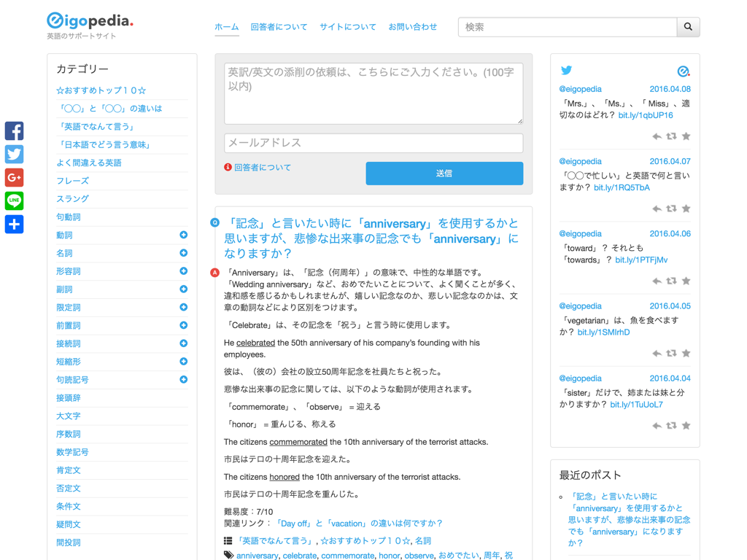The height and width of the screenshot is (560, 747).
Task: Share on Google Plus
Action: [15, 178]
